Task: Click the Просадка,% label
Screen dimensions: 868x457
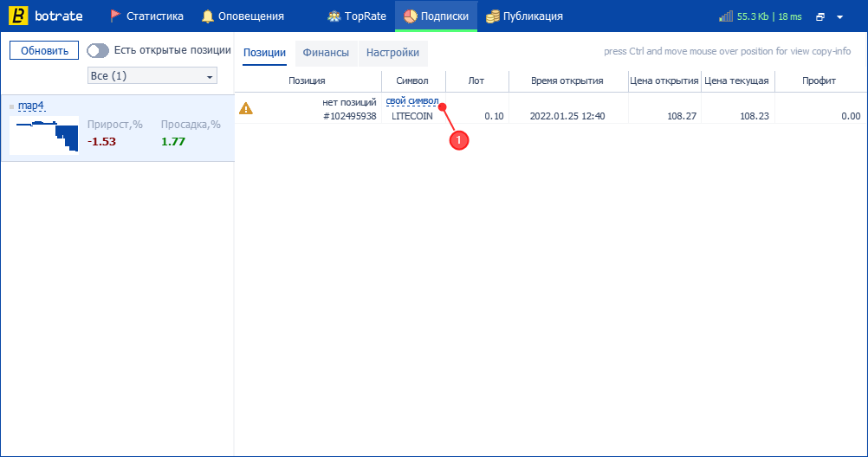Action: point(191,125)
